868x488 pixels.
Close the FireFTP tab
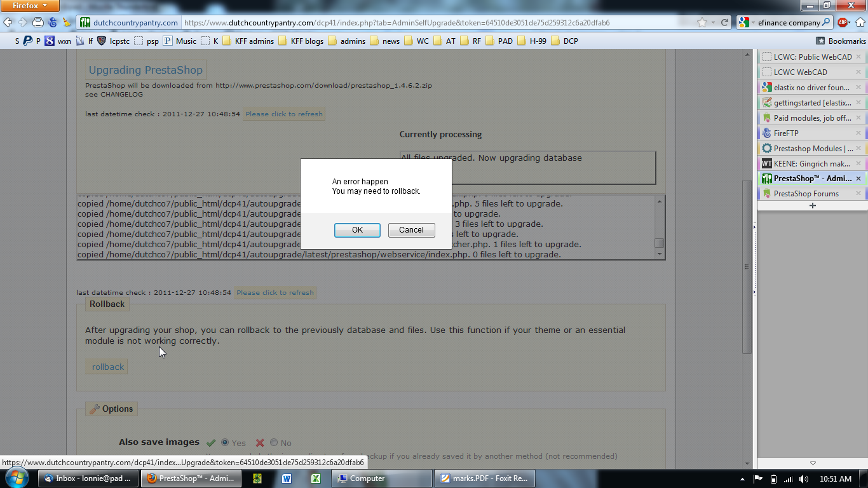(858, 133)
